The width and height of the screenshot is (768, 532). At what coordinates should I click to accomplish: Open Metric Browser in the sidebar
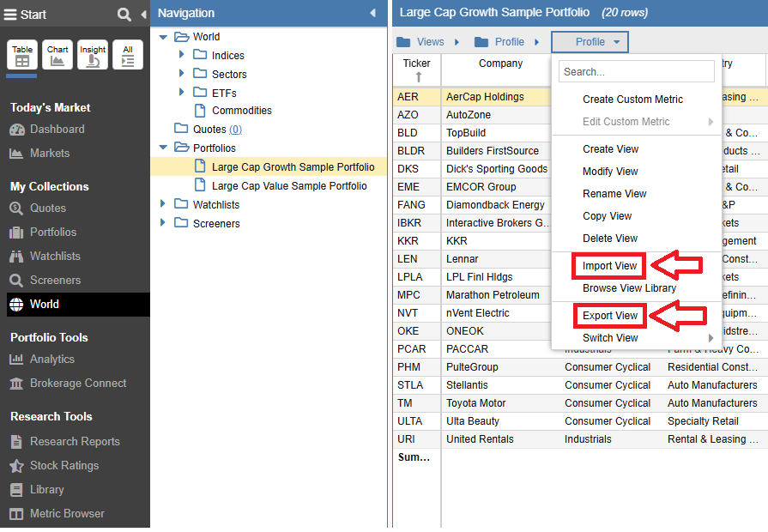pos(67,514)
